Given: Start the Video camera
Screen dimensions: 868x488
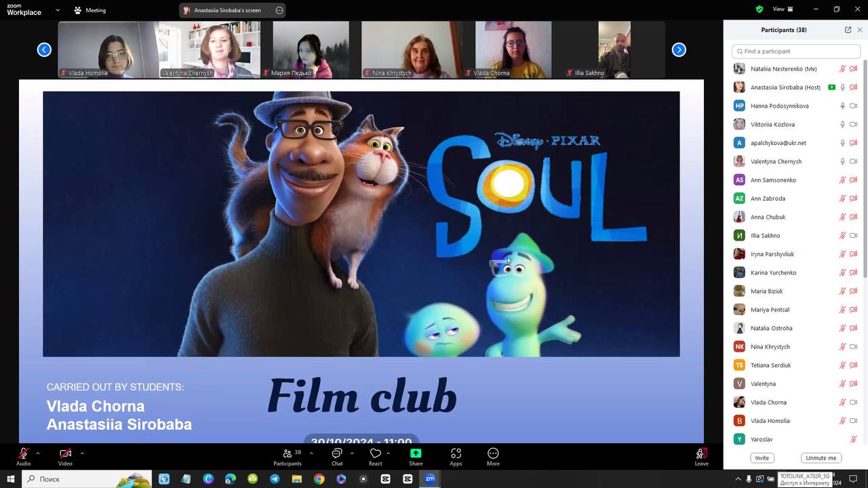Looking at the screenshot, I should [65, 454].
